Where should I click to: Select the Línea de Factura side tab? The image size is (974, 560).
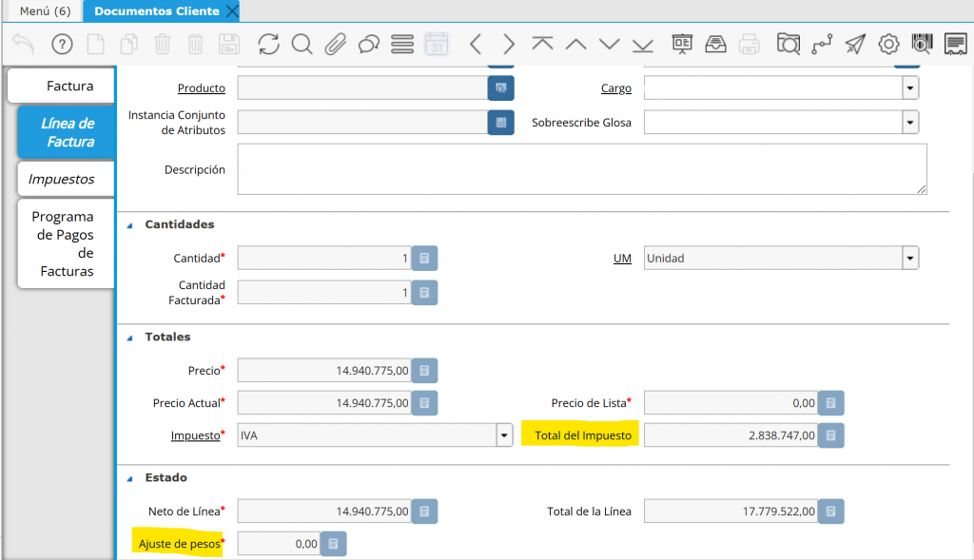(67, 132)
